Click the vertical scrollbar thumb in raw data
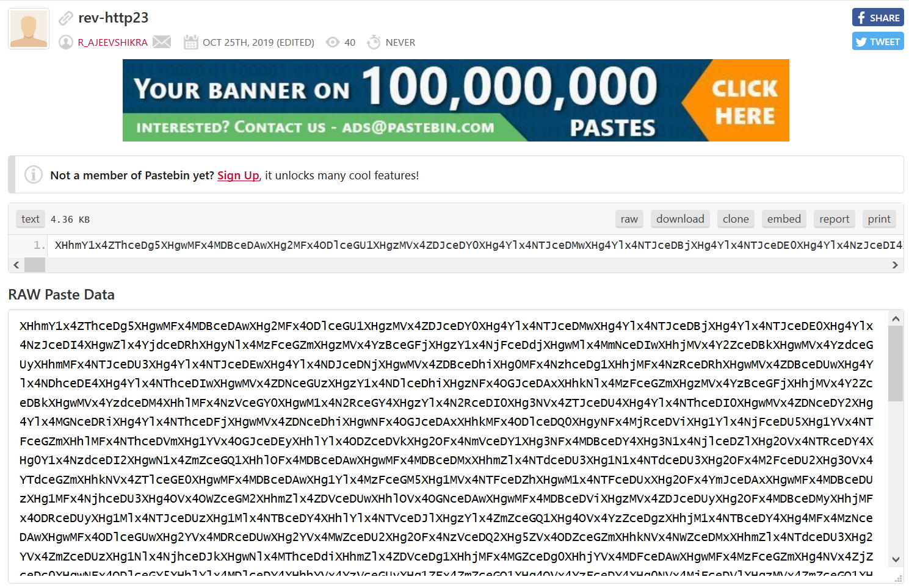 896,364
